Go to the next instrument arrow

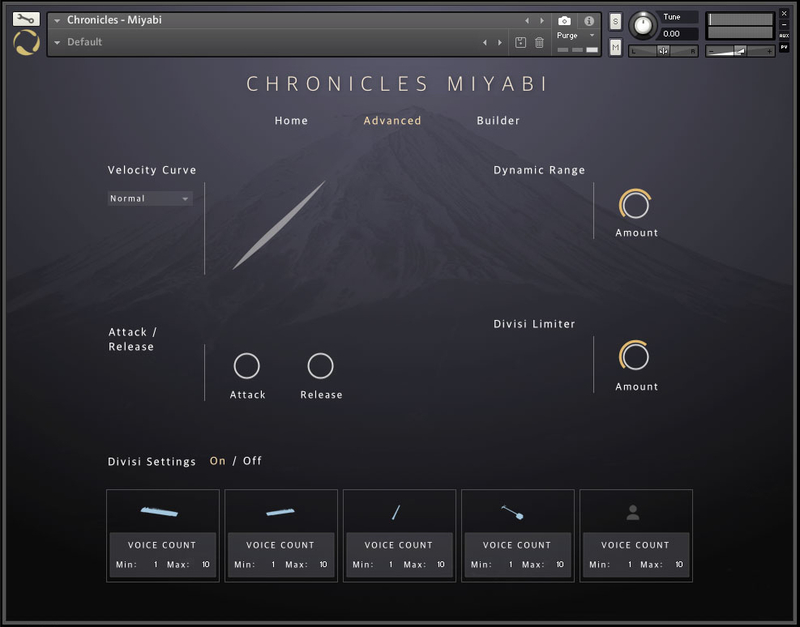click(542, 20)
